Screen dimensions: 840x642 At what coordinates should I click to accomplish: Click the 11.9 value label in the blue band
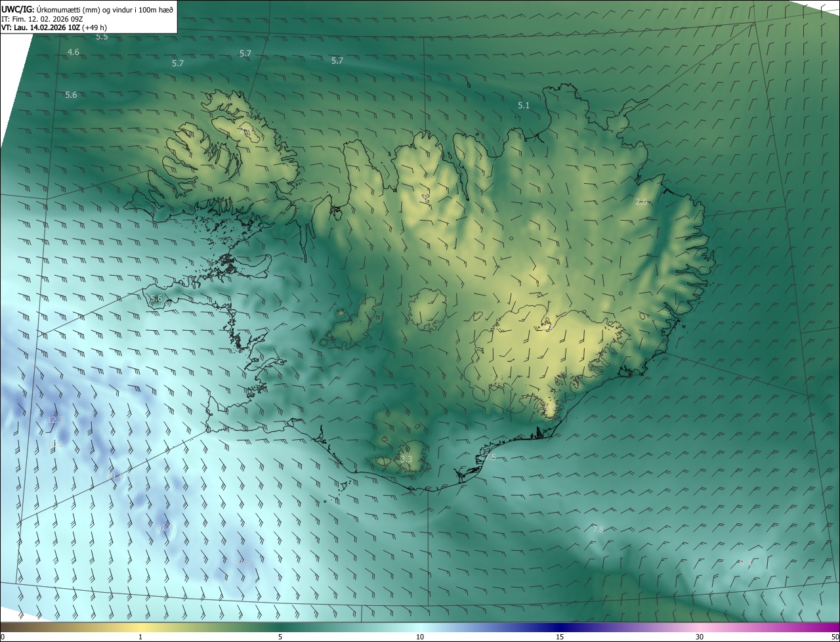(x=165, y=527)
